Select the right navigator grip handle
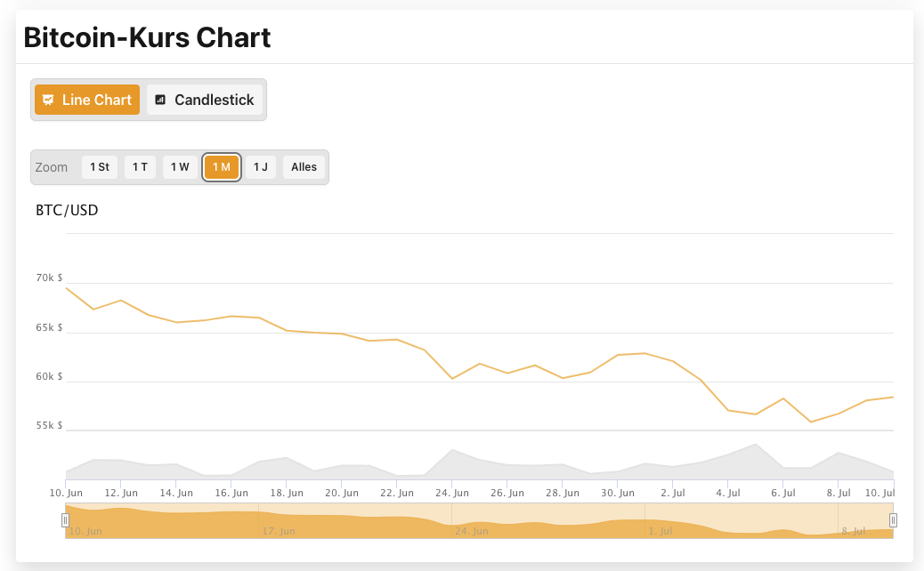Image resolution: width=924 pixels, height=571 pixels. coord(894,519)
